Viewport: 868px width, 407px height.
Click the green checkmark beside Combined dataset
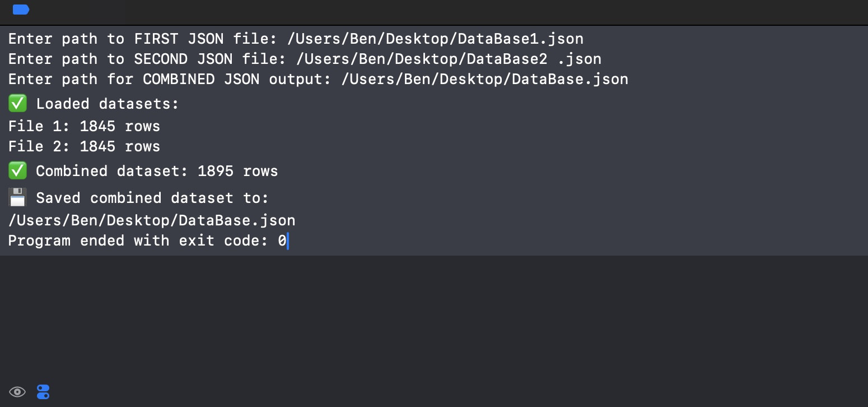tap(17, 170)
